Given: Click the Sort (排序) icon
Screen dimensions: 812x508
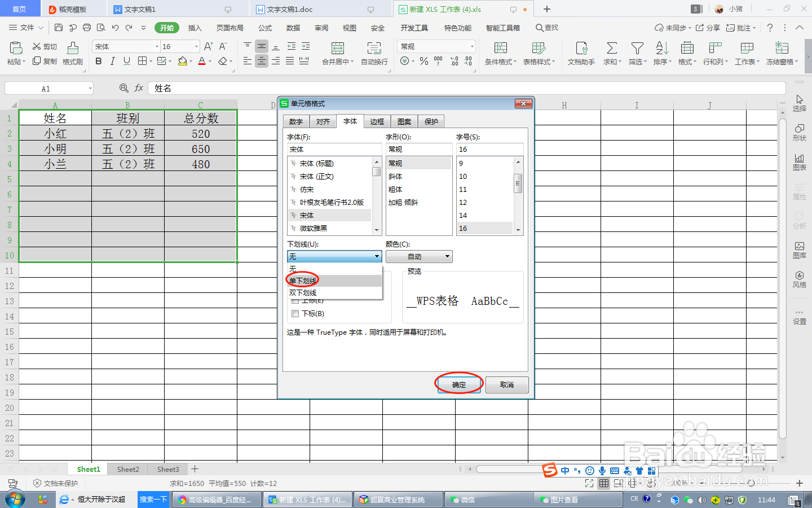Looking at the screenshot, I should pos(662,49).
